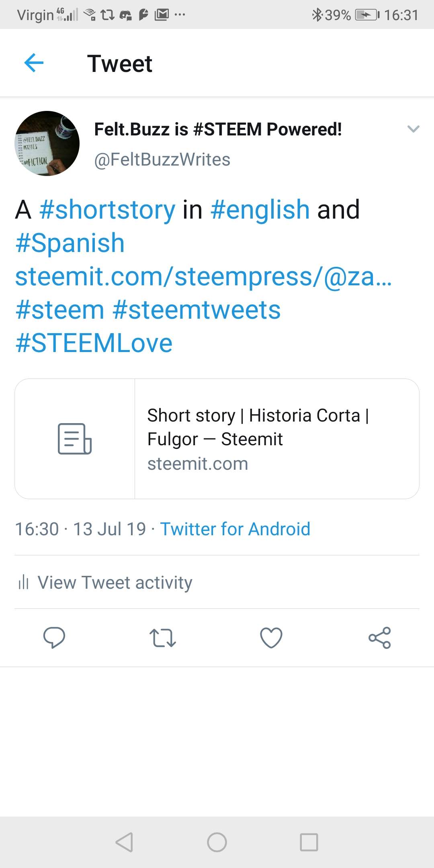The width and height of the screenshot is (434, 868).
Task: Tap the #STEEMLove hashtag
Action: pyautogui.click(x=94, y=343)
